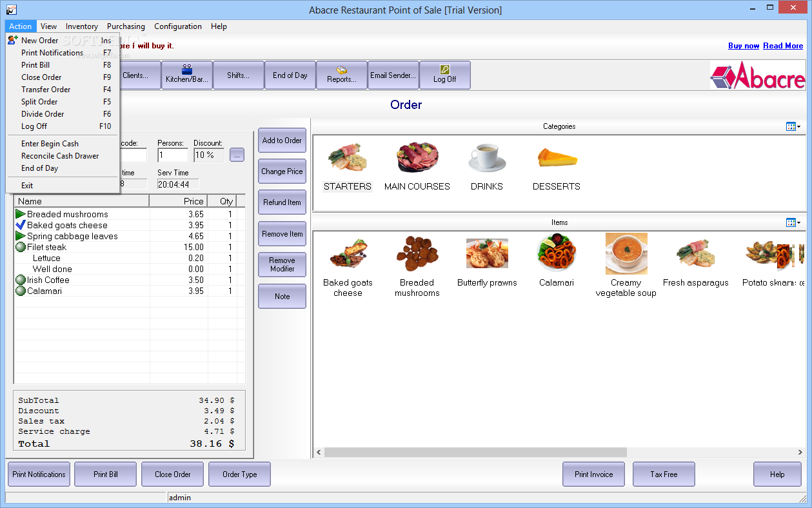Click the Note button
Viewport: 812px width, 508px height.
click(x=282, y=297)
